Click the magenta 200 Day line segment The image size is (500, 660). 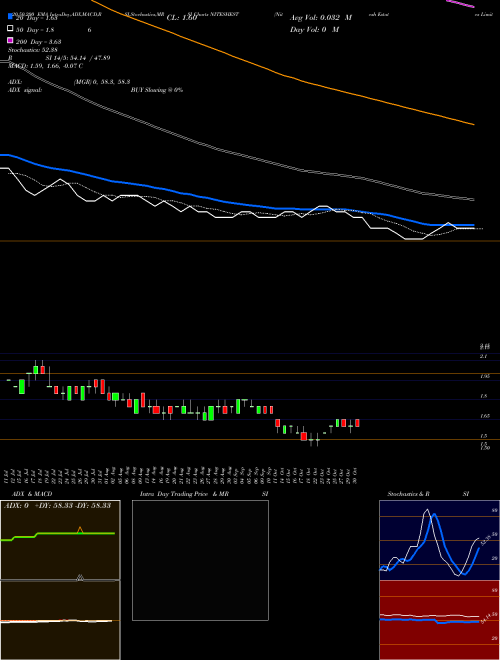click(460, 3)
